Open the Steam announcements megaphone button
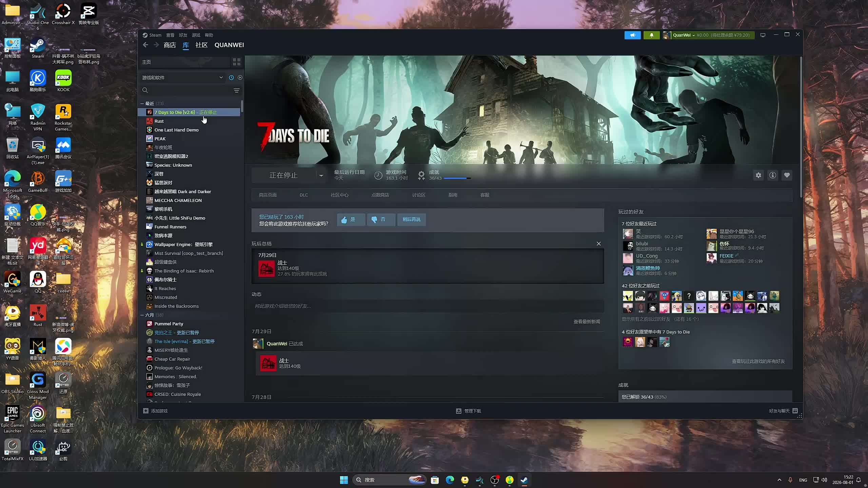Viewport: 868px width, 488px height. click(632, 35)
